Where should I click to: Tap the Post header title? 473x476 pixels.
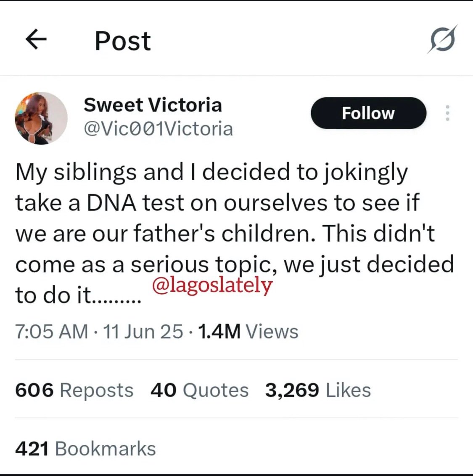(x=122, y=41)
